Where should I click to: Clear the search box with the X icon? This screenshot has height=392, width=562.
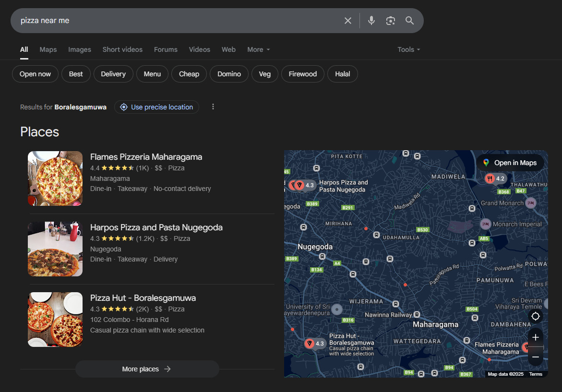(347, 21)
